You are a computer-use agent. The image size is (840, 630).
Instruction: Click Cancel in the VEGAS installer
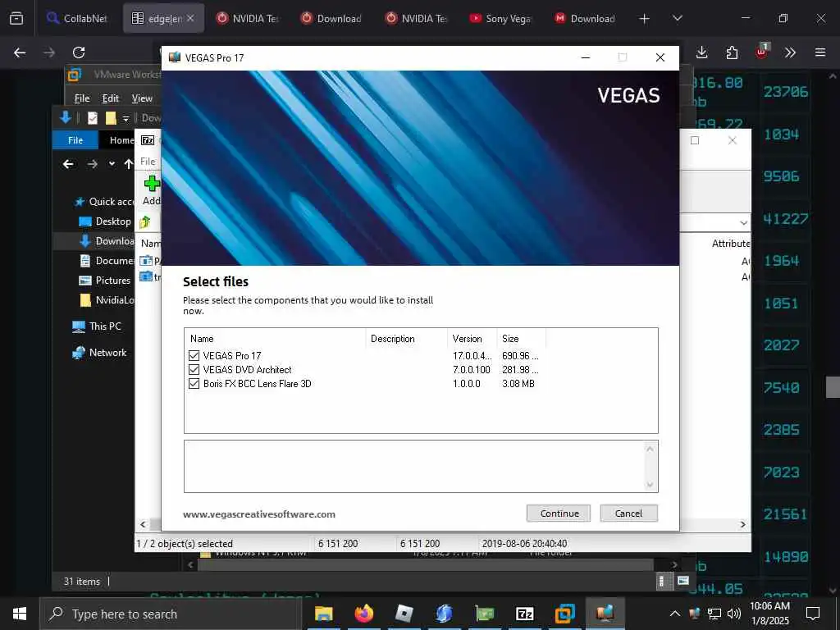628,514
